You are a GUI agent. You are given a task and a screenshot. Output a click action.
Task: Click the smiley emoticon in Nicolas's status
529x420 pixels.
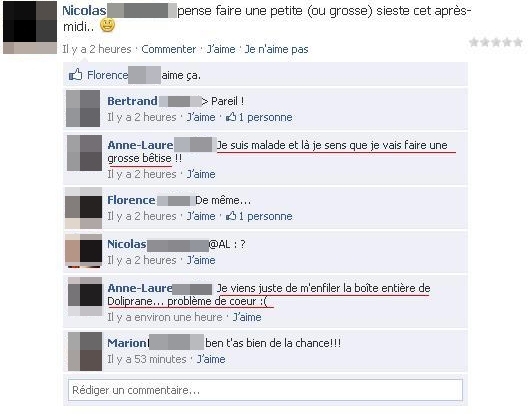coord(108,25)
